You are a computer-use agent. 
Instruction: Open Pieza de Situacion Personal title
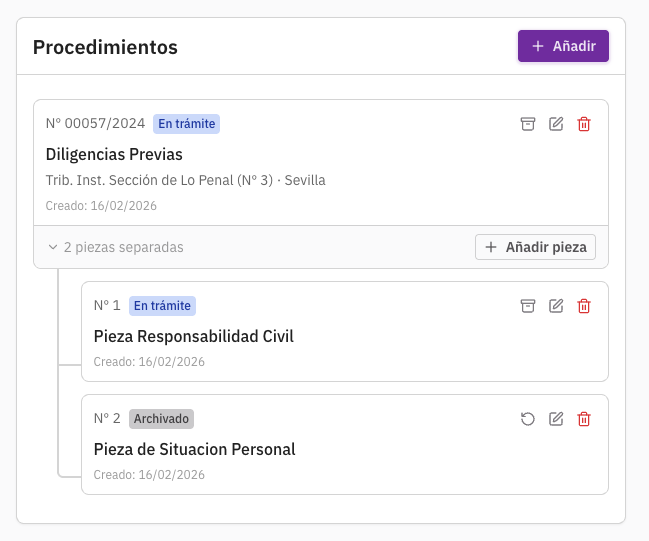coord(194,449)
